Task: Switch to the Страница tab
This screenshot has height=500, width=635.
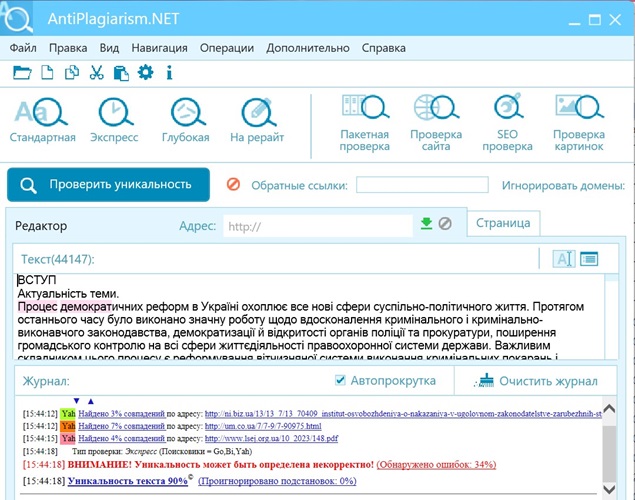Action: (x=503, y=223)
